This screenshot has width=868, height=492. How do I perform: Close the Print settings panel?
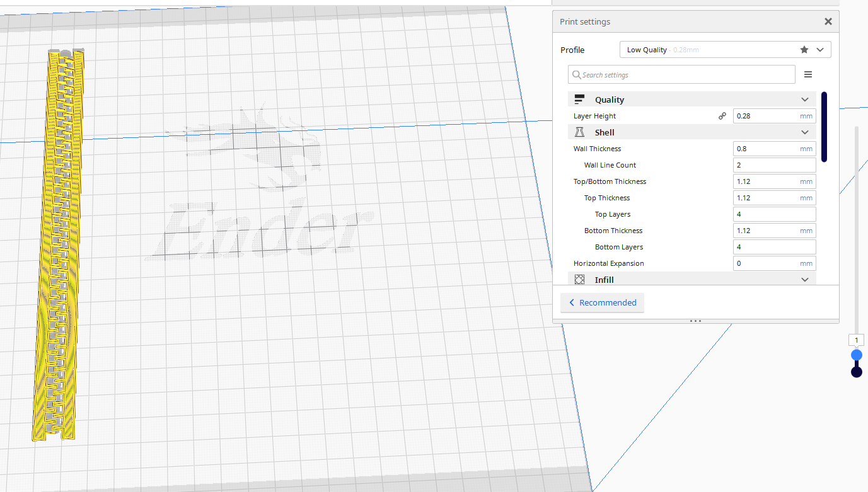pos(828,21)
